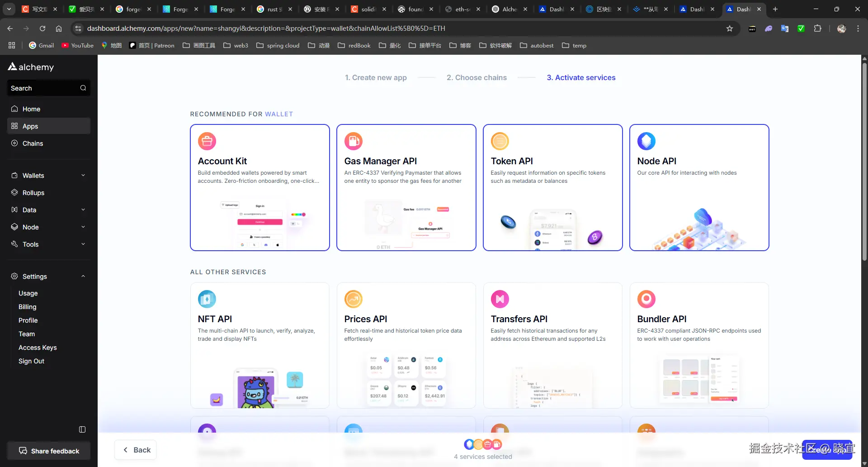Open the Usage settings page
The width and height of the screenshot is (868, 467).
coord(28,293)
